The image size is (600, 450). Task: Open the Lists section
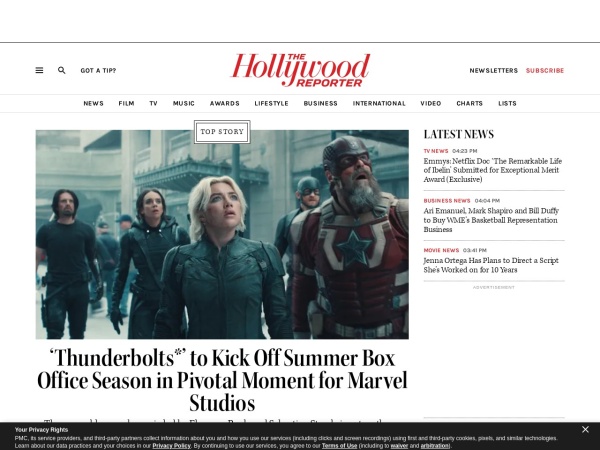coord(507,103)
